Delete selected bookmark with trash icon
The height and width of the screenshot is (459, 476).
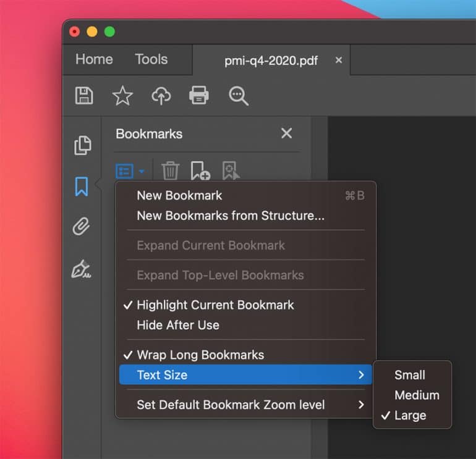[x=170, y=171]
